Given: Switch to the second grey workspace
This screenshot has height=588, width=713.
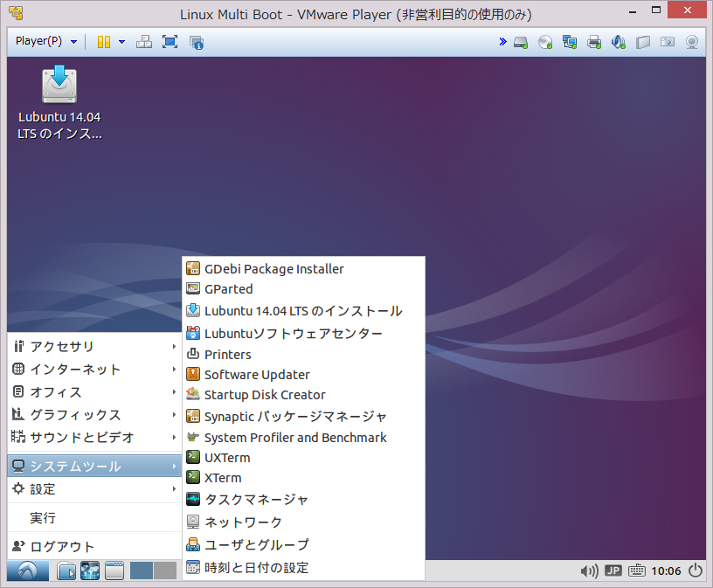Looking at the screenshot, I should [164, 571].
